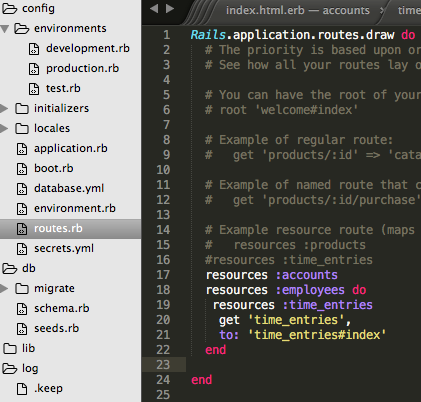Click the final 'end' on line 24
The width and height of the screenshot is (421, 402).
click(x=202, y=380)
